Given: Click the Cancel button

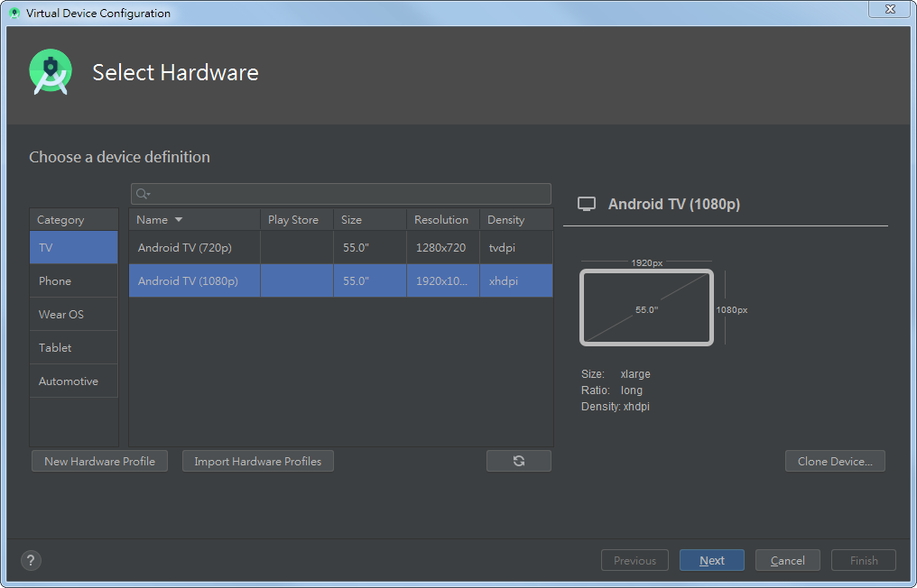Looking at the screenshot, I should click(788, 561).
